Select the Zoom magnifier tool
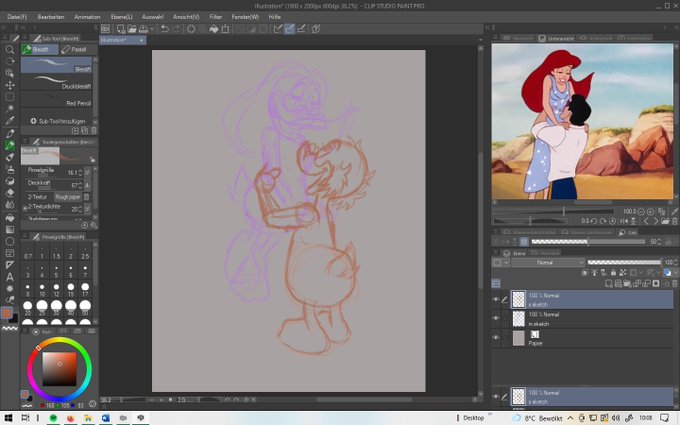680x425 pixels. click(x=10, y=49)
